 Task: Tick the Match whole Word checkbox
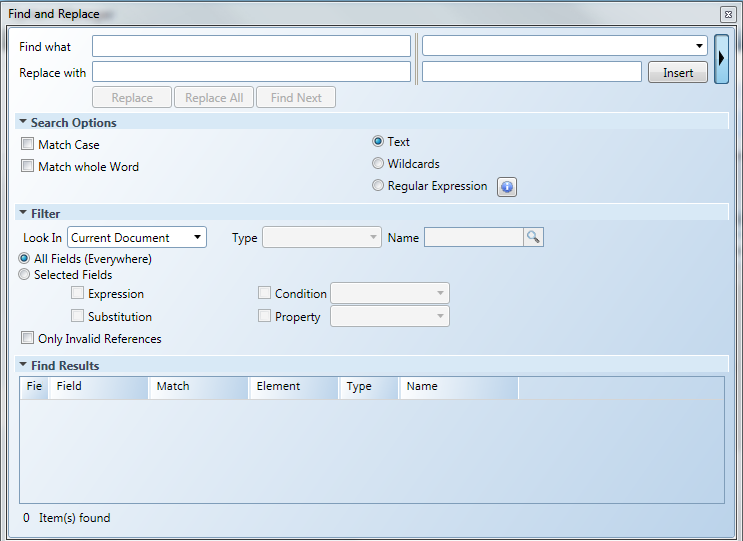pos(28,166)
